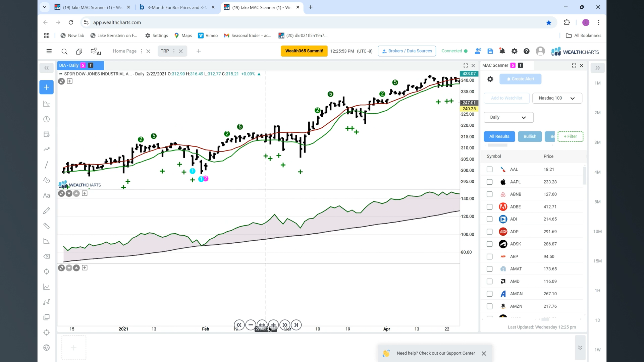Switch to the TRP workspace tab
The width and height of the screenshot is (644, 362).
tap(165, 51)
